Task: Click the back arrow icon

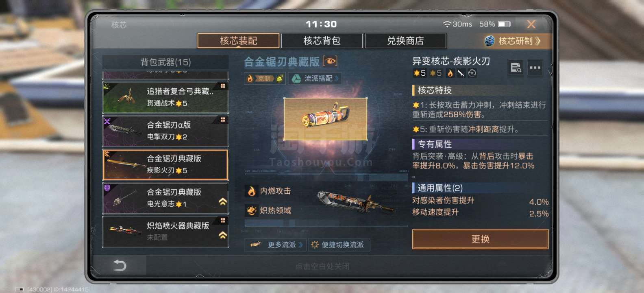Action: click(120, 266)
